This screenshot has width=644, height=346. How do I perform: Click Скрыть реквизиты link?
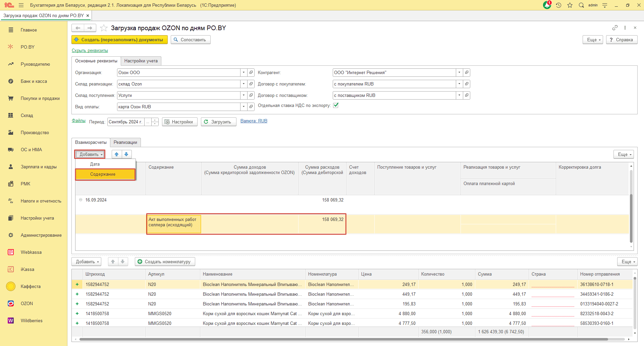90,50
